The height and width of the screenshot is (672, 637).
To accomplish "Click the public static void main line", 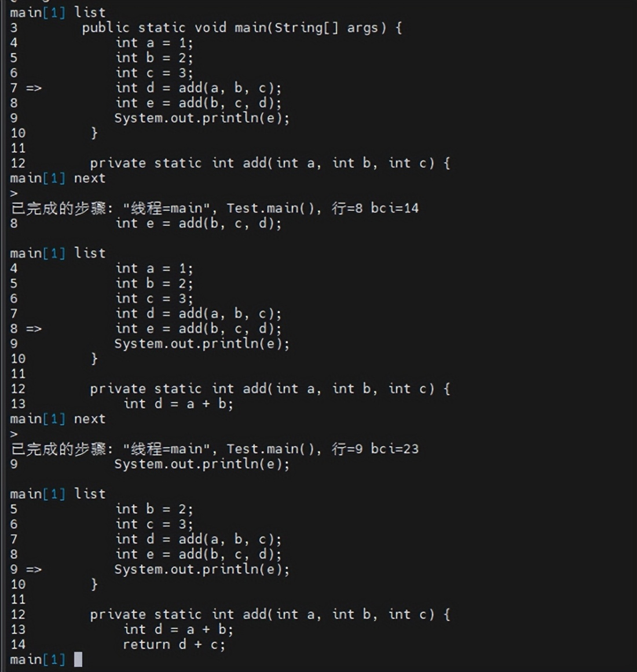I will click(x=241, y=28).
